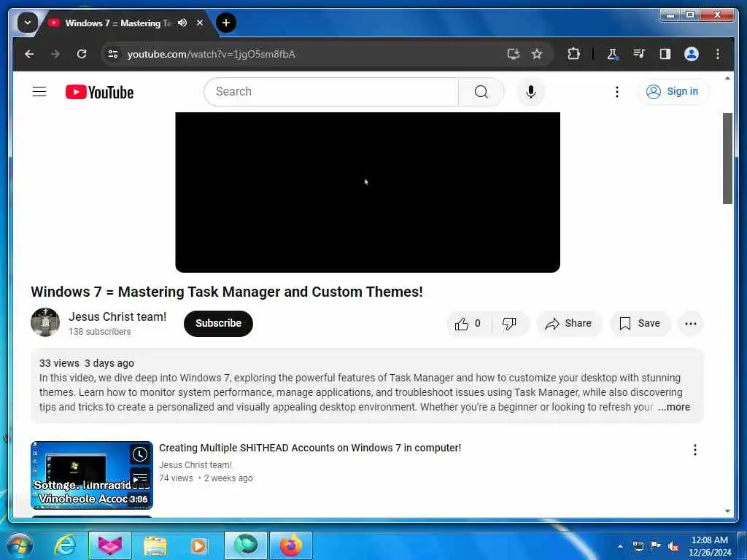Launch Windows Media Player from taskbar
The width and height of the screenshot is (747, 560).
(198, 546)
